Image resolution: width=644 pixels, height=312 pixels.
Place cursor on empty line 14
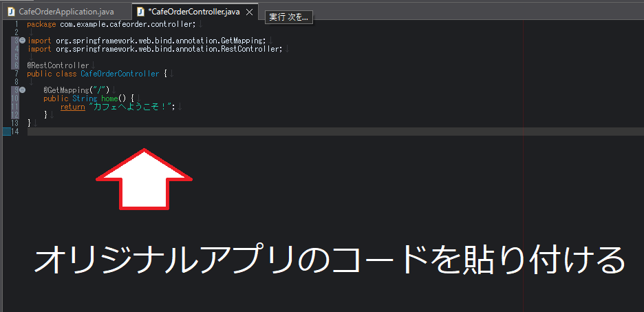tap(206, 132)
